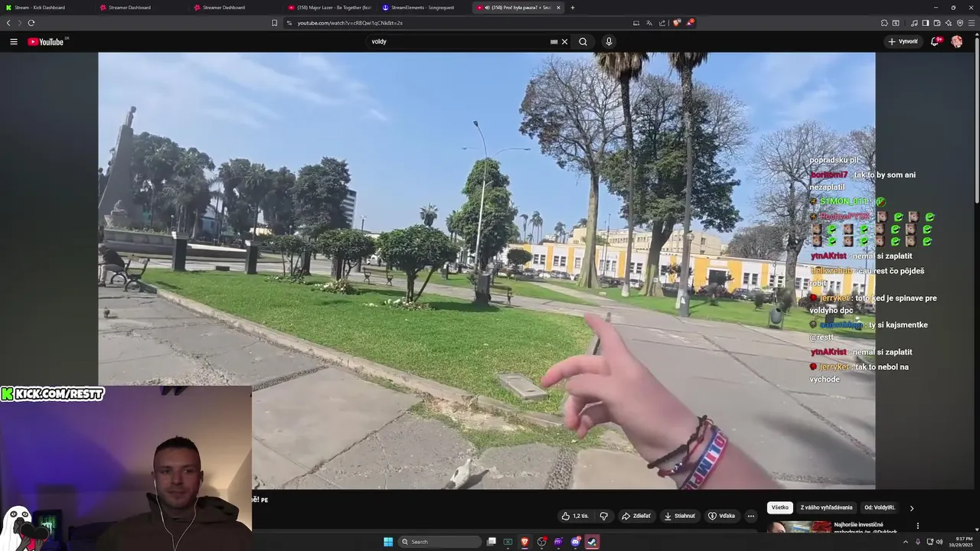
Task: Select the Z vášho vyhľadávania chip
Action: [826, 507]
